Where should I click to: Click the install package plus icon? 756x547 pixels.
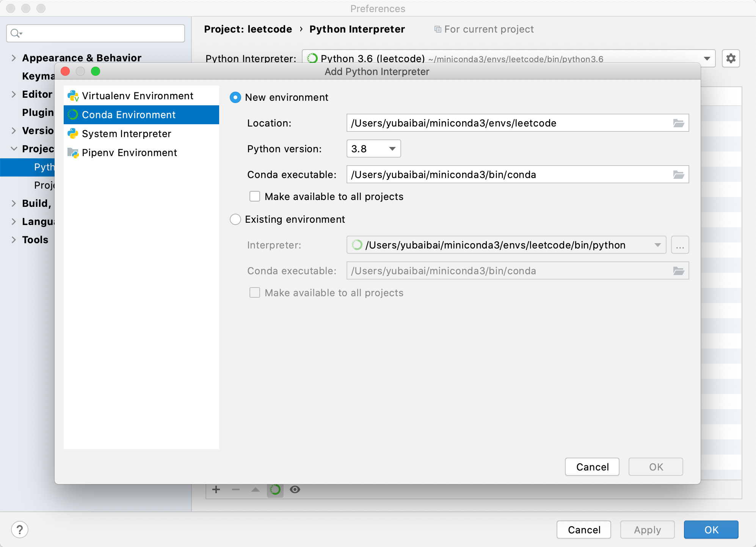click(x=216, y=489)
